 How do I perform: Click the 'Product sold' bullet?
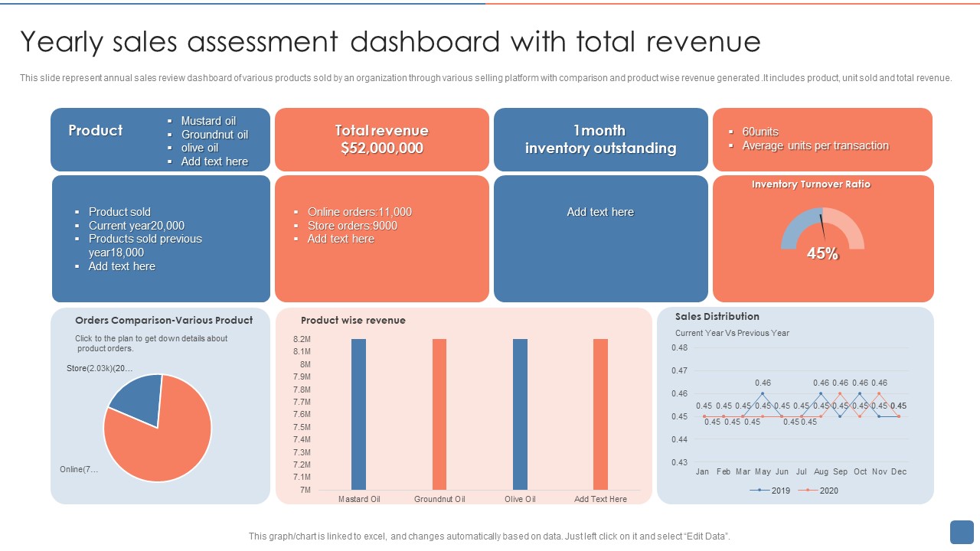(x=119, y=212)
